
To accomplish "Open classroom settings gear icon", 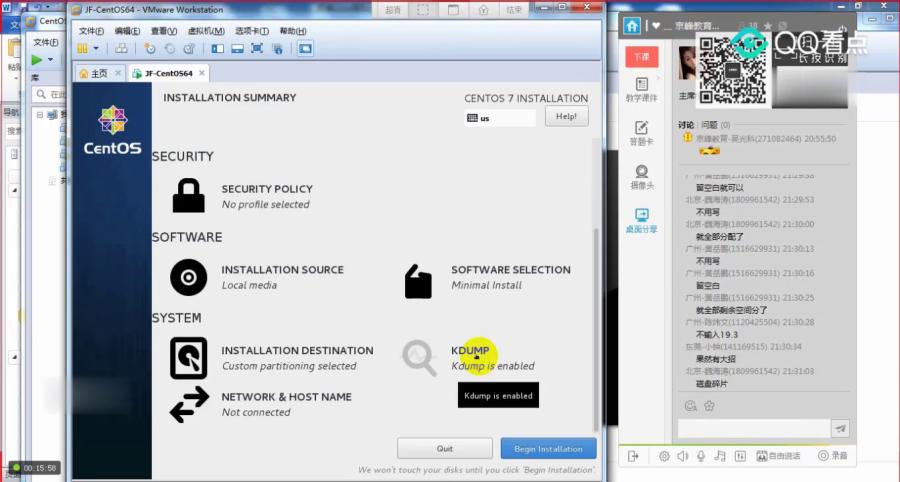I will (664, 456).
